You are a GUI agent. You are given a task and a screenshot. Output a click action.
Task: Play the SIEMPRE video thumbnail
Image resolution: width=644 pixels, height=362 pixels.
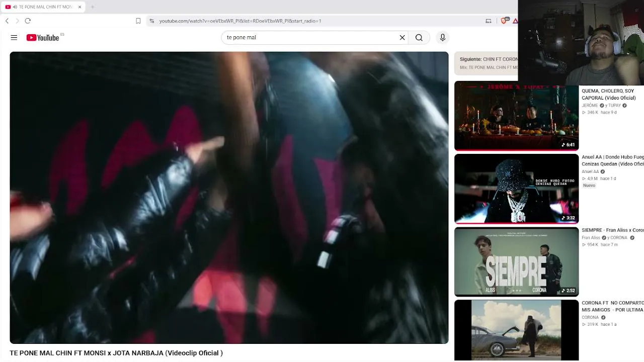(x=516, y=262)
